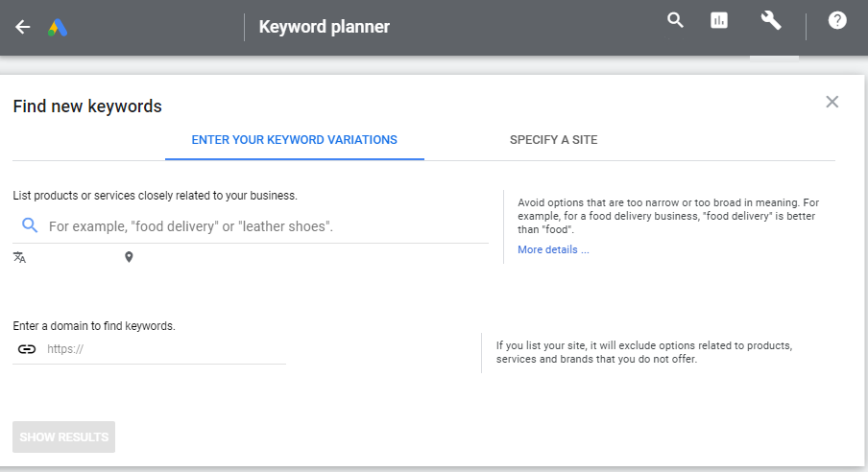Open the More details link

click(553, 249)
